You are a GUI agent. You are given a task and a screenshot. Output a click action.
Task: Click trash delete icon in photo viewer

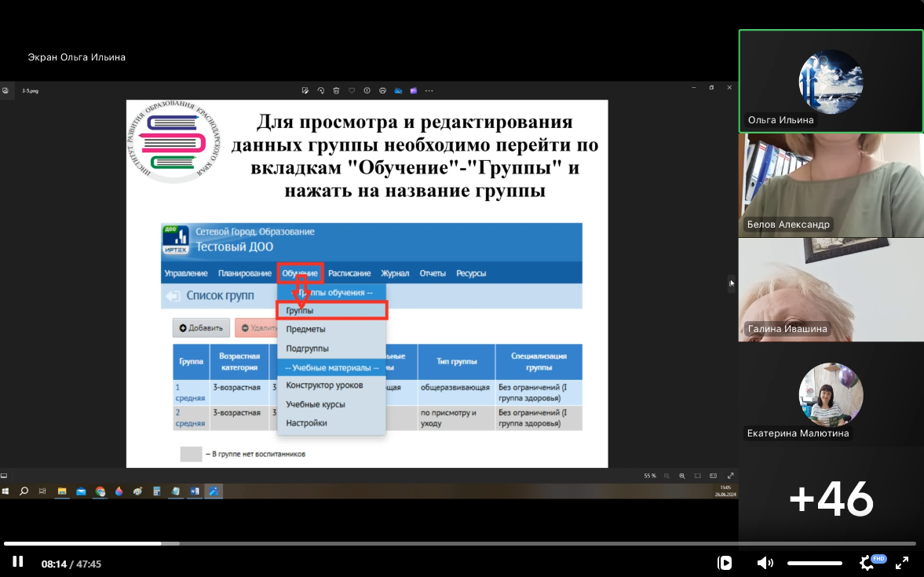tap(336, 90)
